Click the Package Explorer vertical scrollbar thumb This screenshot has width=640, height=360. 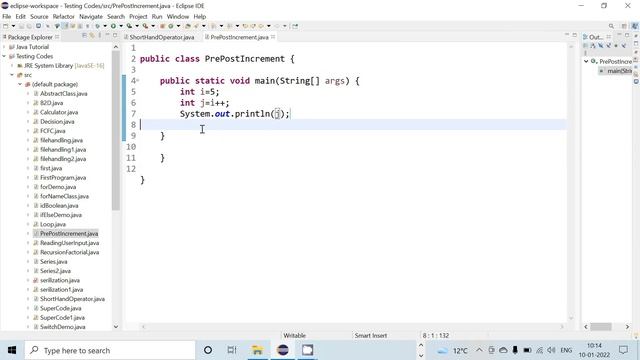tap(116, 131)
